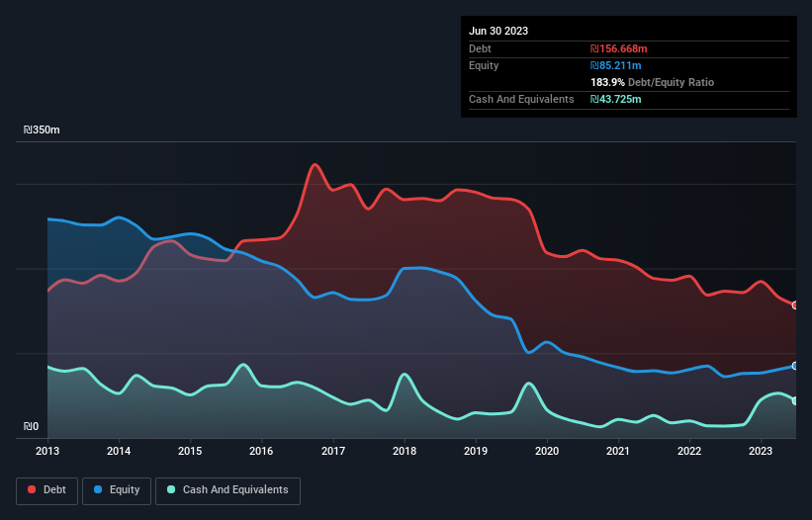This screenshot has width=812, height=520.
Task: Click the 2023 x-axis label
Action: pos(761,451)
